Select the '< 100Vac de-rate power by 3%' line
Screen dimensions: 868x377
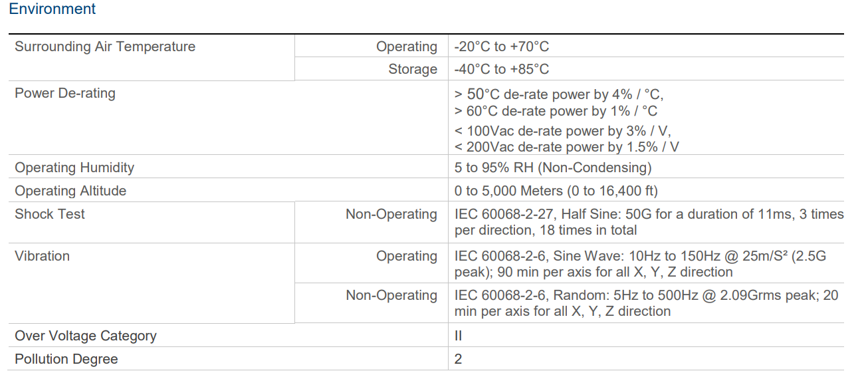click(567, 131)
